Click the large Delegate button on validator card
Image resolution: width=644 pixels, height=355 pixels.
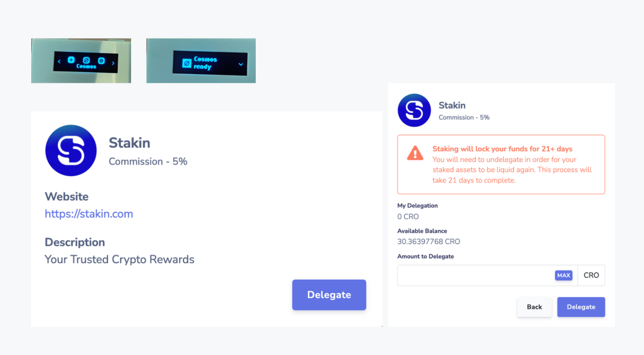329,295
